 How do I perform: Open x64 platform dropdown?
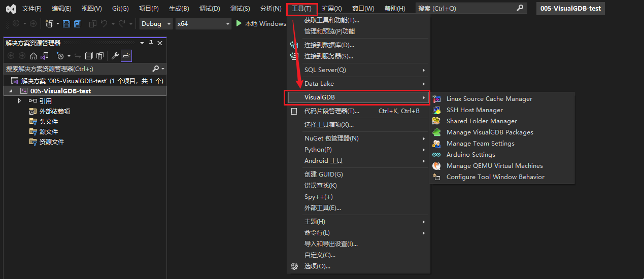point(204,24)
